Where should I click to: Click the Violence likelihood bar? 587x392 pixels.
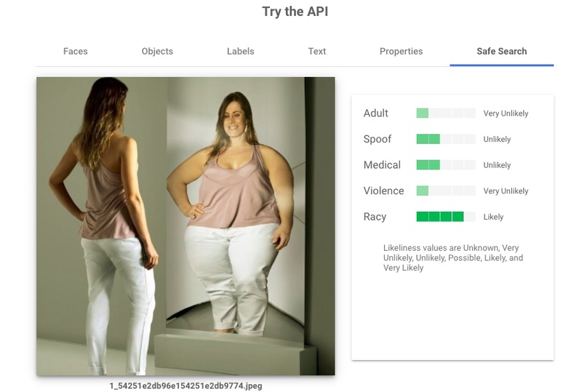[x=446, y=191]
